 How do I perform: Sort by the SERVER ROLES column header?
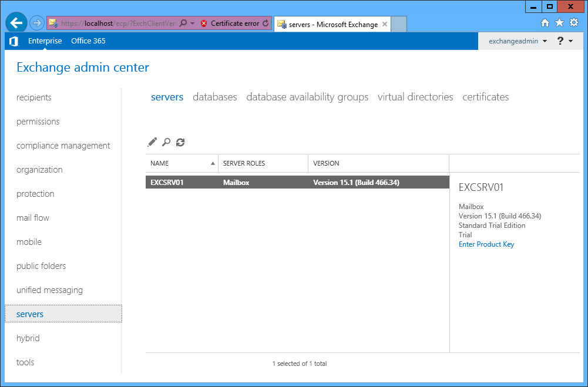263,163
